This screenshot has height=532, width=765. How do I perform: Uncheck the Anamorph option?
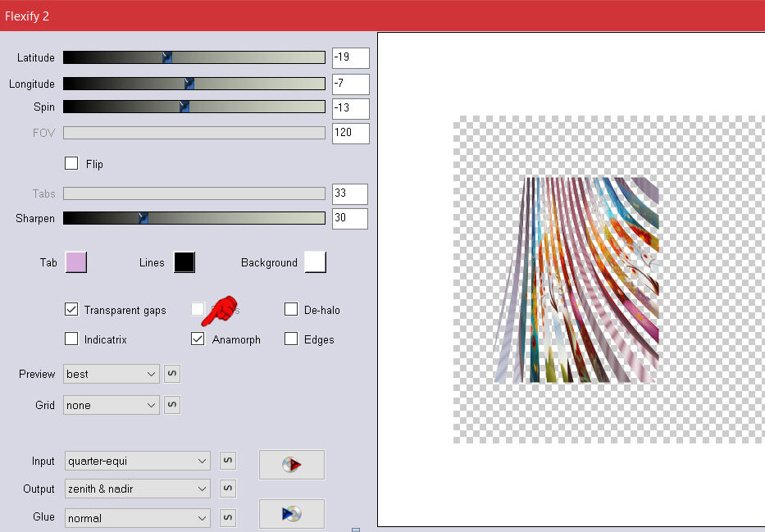pyautogui.click(x=198, y=339)
